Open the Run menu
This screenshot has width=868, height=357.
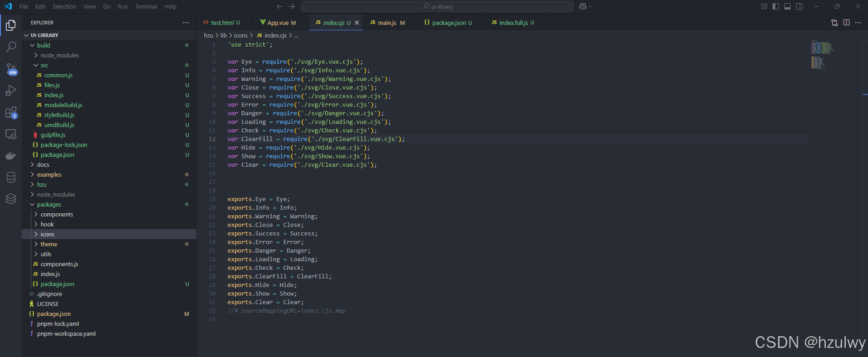pyautogui.click(x=123, y=6)
